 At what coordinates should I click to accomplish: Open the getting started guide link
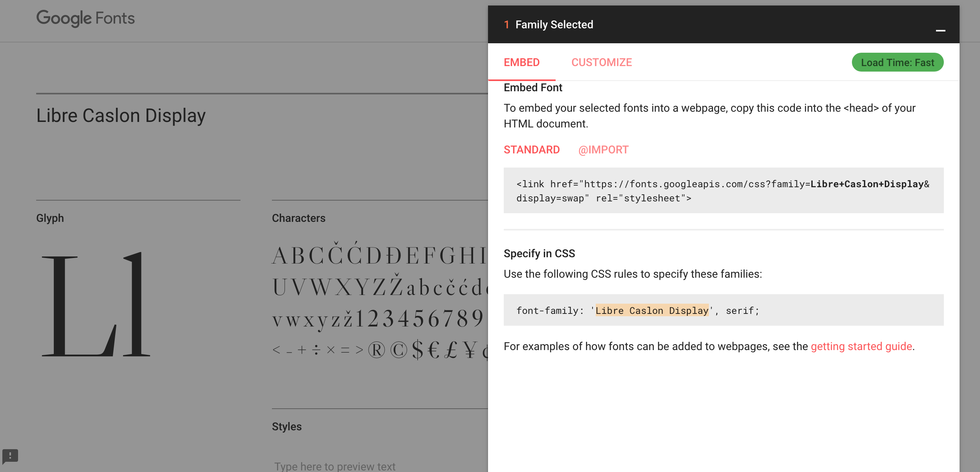point(861,346)
